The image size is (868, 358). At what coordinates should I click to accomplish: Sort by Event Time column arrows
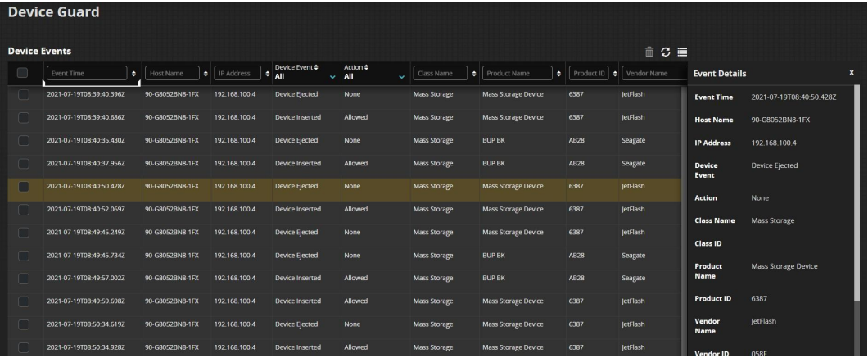134,74
